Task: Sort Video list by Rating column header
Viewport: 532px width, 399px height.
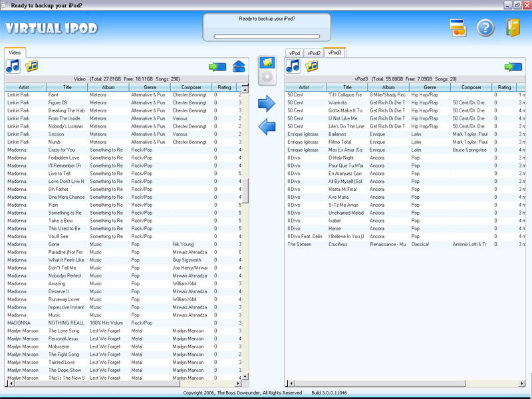Action: point(224,87)
